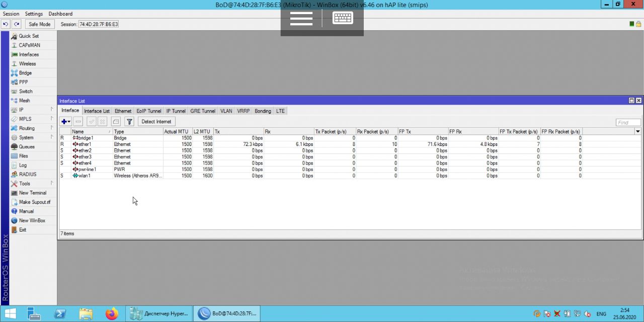This screenshot has height=322, width=644.
Task: Launch New WinBox from the sidebar
Action: point(32,220)
